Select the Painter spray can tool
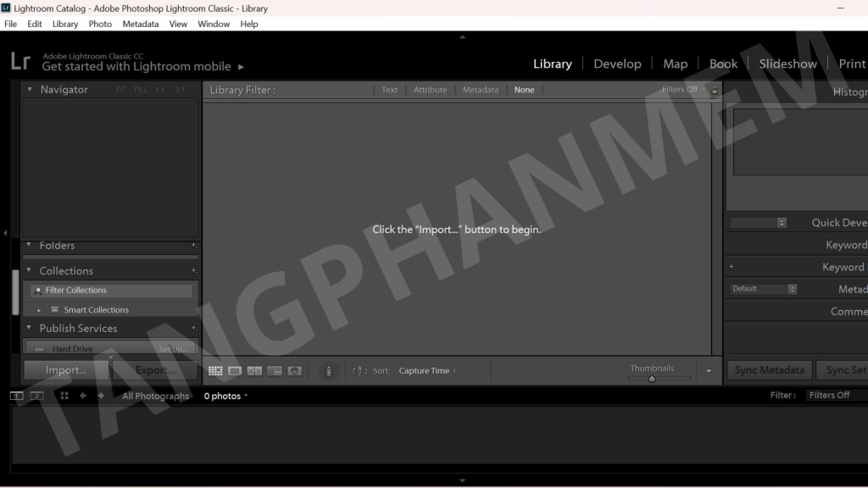868x488 pixels. [329, 371]
